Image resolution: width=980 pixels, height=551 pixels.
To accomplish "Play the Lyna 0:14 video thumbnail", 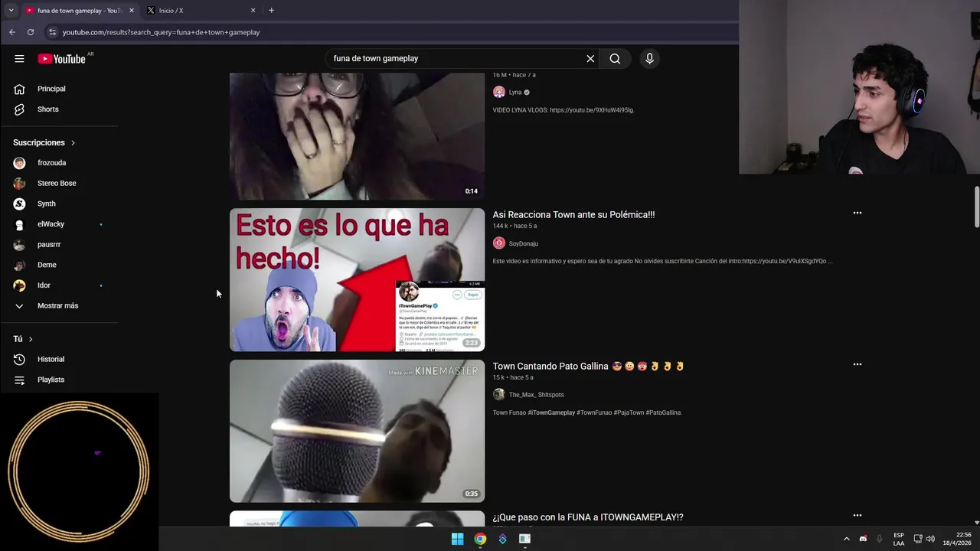I will pos(357,136).
